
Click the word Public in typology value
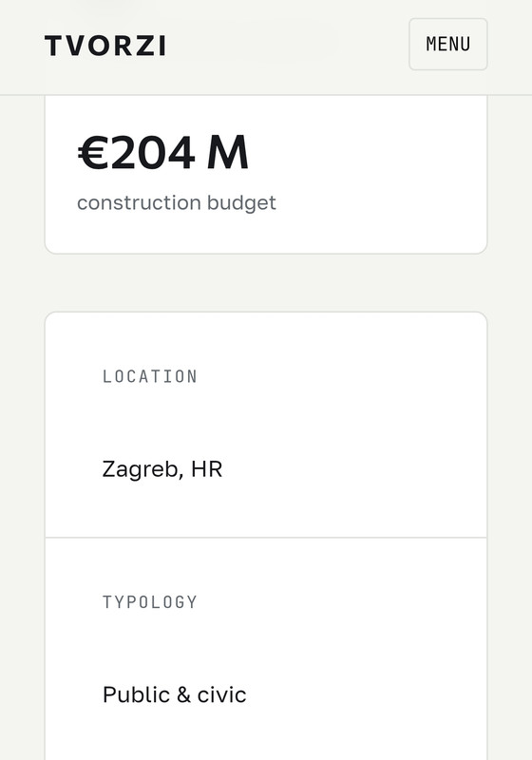(136, 695)
